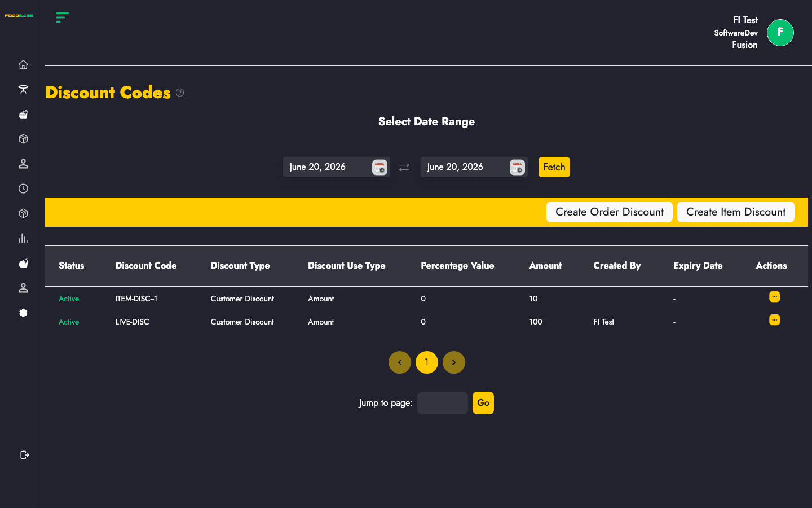The height and width of the screenshot is (508, 812).
Task: Click the Actions column header
Action: tap(771, 266)
